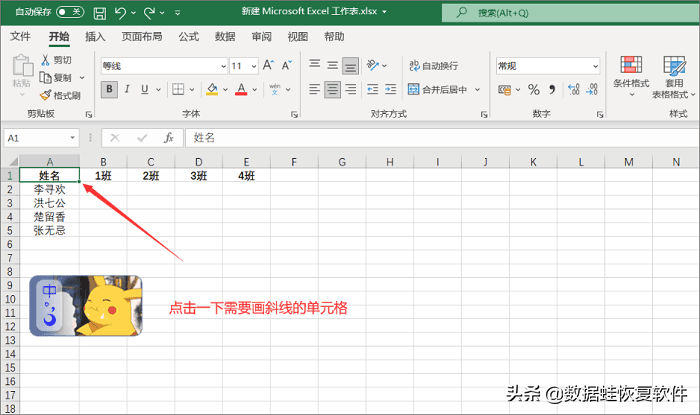The width and height of the screenshot is (700, 415).
Task: Click the Save icon in title bar
Action: point(100,13)
